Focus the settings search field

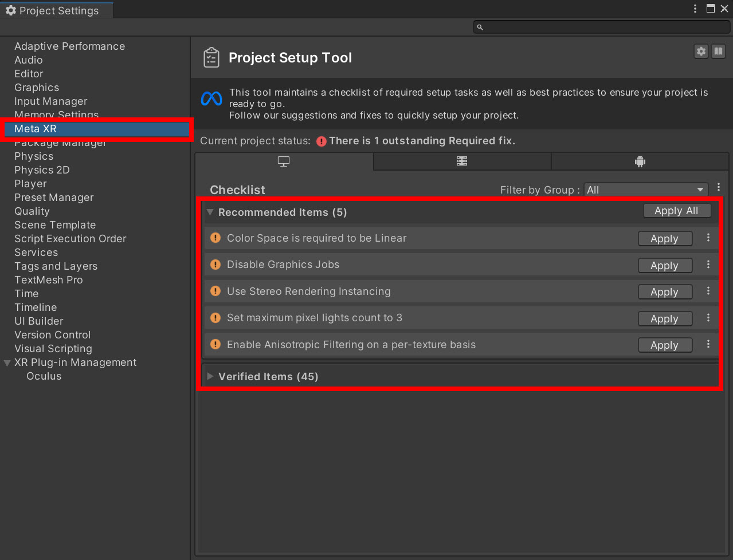pyautogui.click(x=601, y=27)
